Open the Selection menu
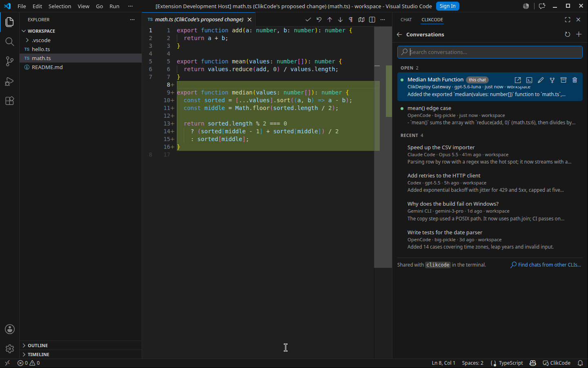This screenshot has width=588, height=368. tap(60, 6)
